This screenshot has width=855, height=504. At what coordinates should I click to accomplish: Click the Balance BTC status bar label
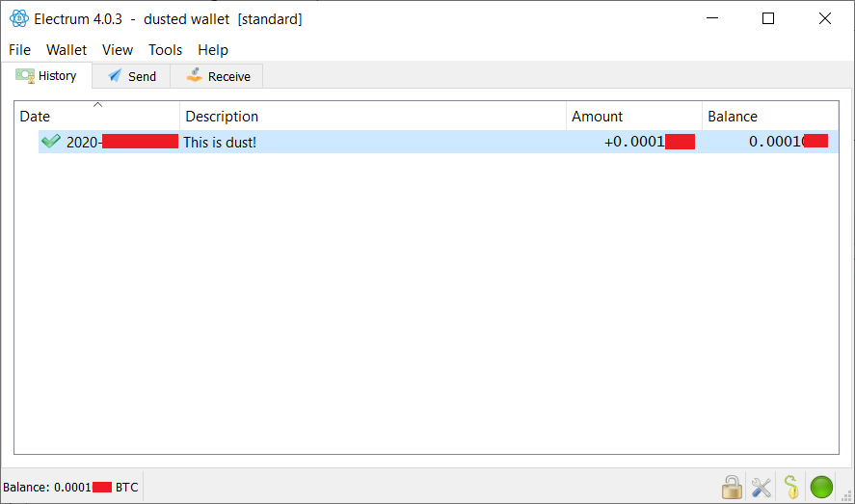coord(71,487)
